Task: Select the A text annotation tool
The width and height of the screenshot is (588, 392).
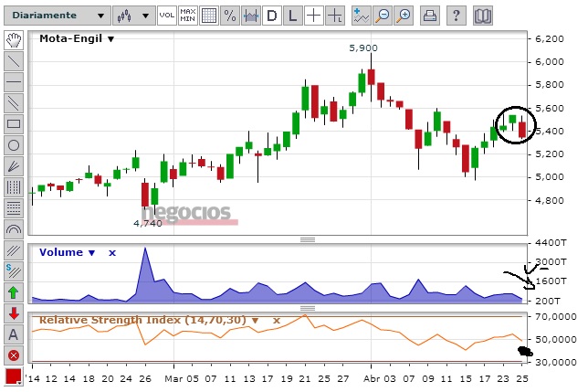Action: [x=14, y=334]
